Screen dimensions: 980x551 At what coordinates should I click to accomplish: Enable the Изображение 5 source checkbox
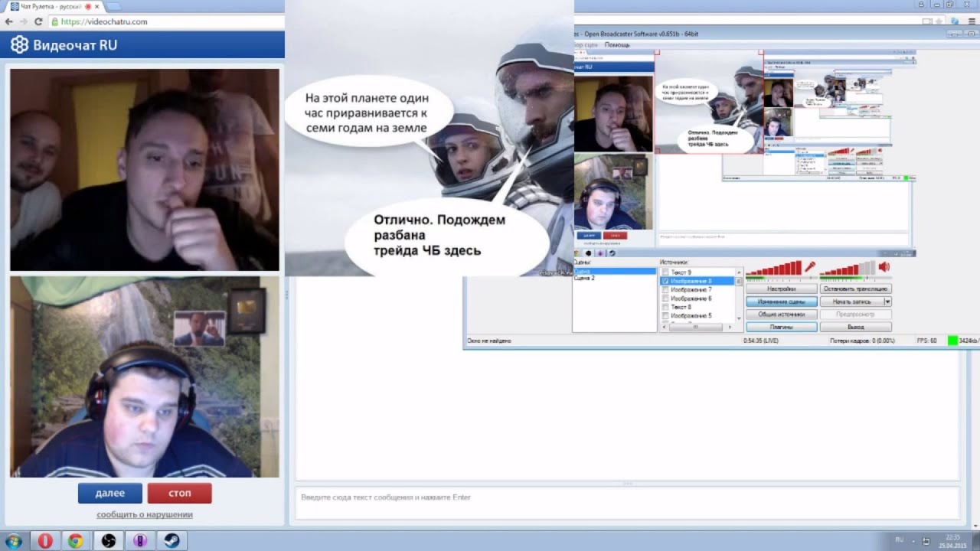[x=665, y=315]
